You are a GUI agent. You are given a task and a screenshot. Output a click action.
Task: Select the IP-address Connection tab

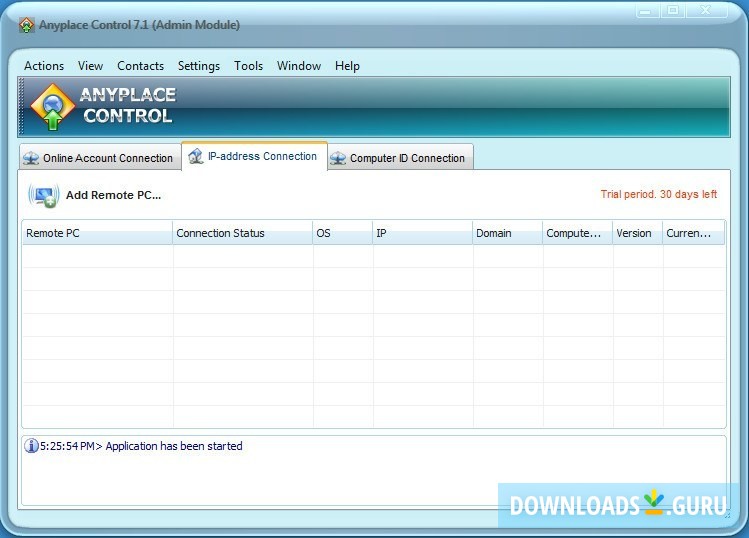click(x=255, y=156)
